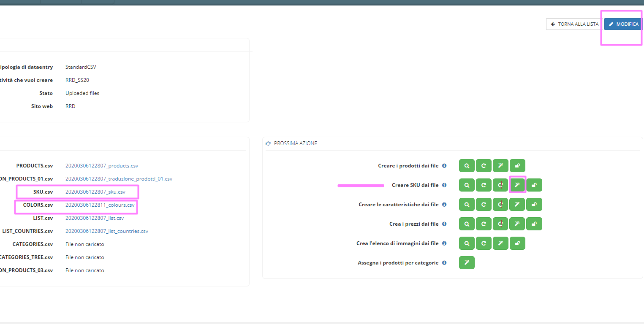
Task: Select the Uploaded files status value
Action: click(x=82, y=93)
